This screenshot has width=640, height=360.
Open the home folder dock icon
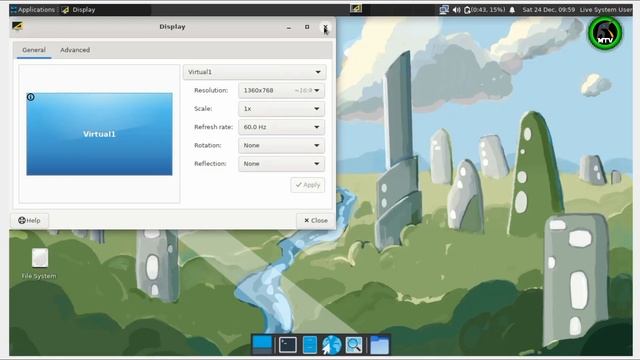[380, 345]
